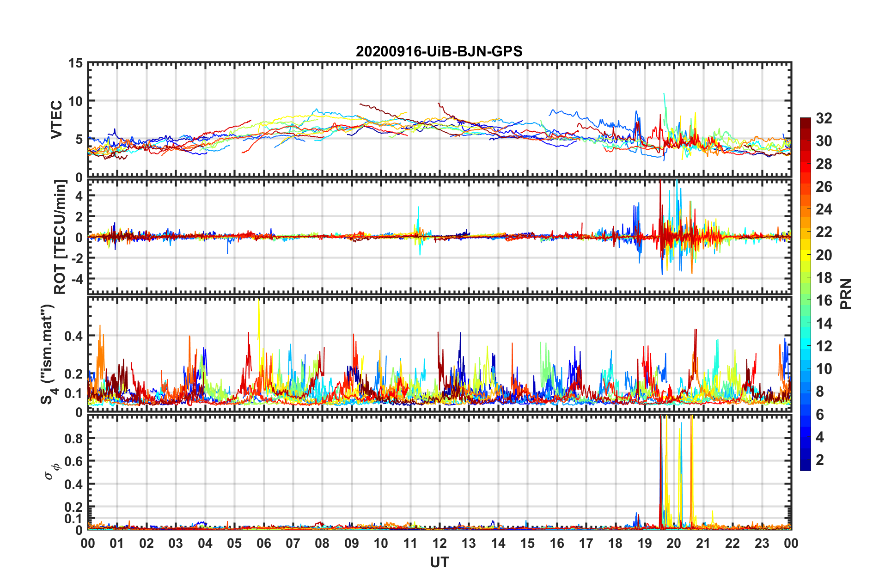The width and height of the screenshot is (879, 588).
Task: Click the VTEC tick label 15
Action: 75,63
